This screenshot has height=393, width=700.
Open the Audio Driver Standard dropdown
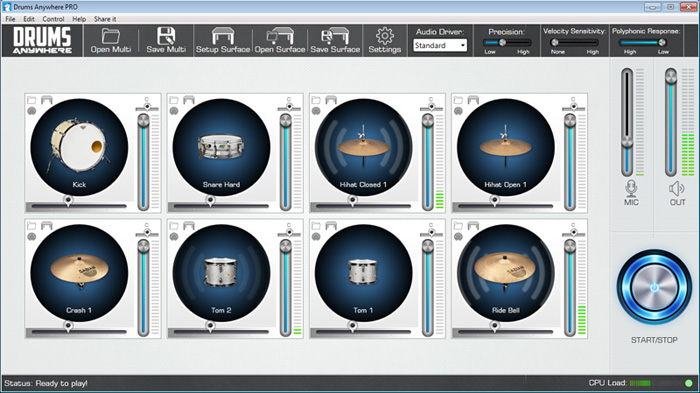tap(440, 45)
